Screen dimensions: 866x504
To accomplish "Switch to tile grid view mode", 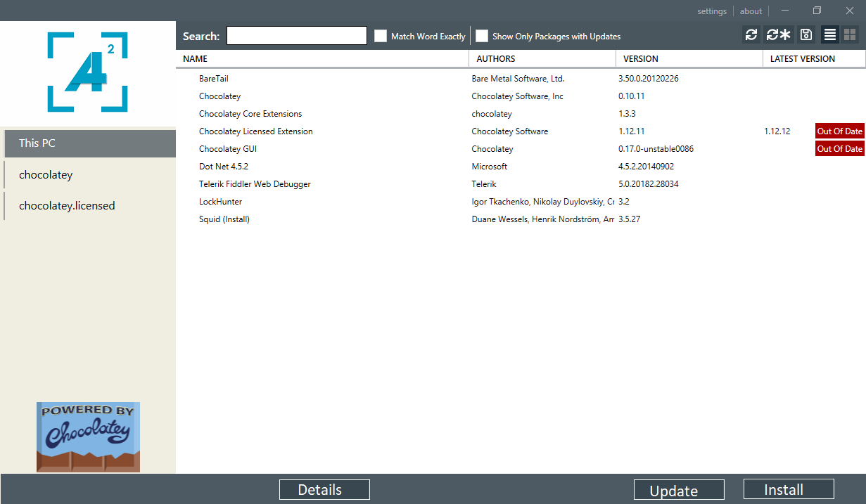I will click(x=850, y=34).
